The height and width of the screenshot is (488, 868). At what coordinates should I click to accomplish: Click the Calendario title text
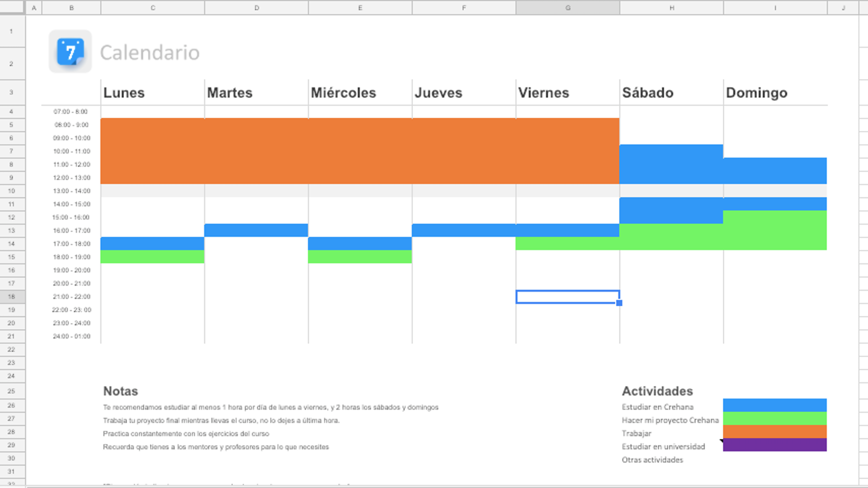tap(149, 53)
